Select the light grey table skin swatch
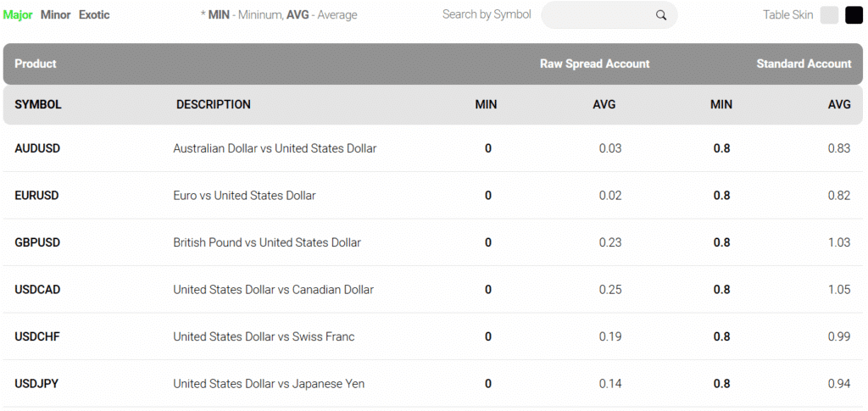Screen dimensions: 868x411 click(x=829, y=15)
